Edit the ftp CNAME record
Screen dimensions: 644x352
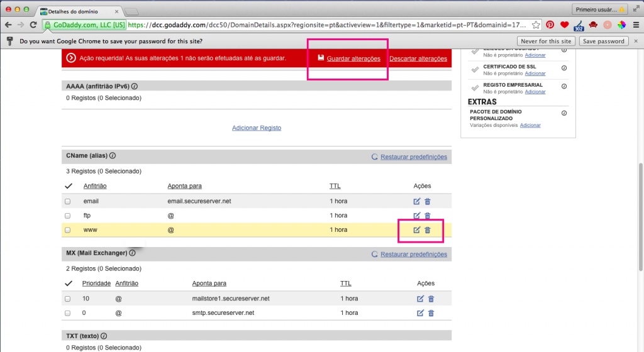point(416,216)
